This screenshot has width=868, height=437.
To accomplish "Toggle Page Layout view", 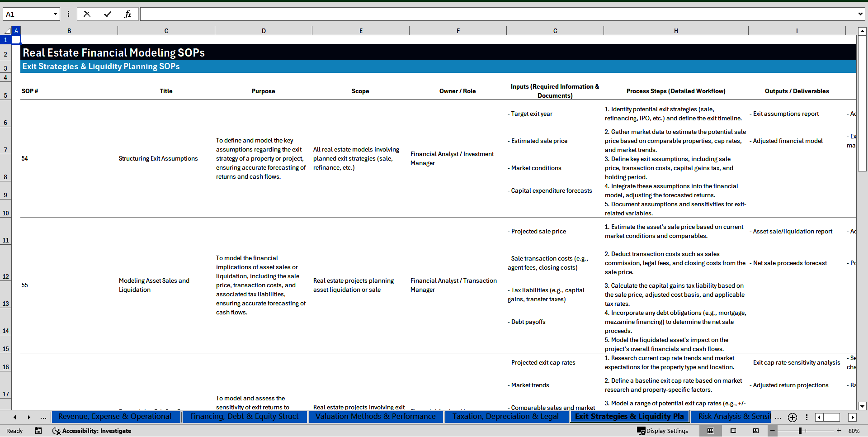I will pyautogui.click(x=733, y=431).
